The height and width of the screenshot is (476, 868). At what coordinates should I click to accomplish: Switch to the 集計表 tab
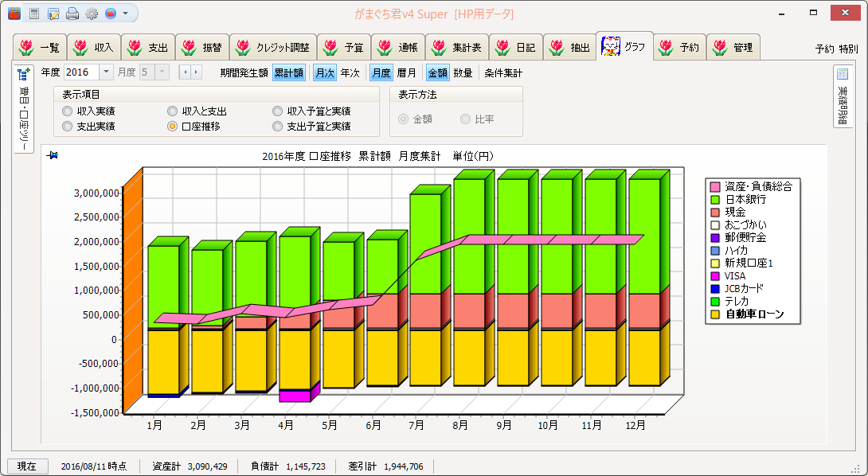[456, 48]
